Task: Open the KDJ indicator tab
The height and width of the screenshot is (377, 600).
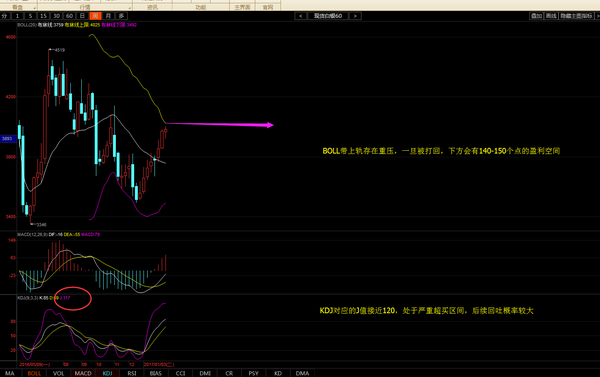Action: pyautogui.click(x=108, y=373)
